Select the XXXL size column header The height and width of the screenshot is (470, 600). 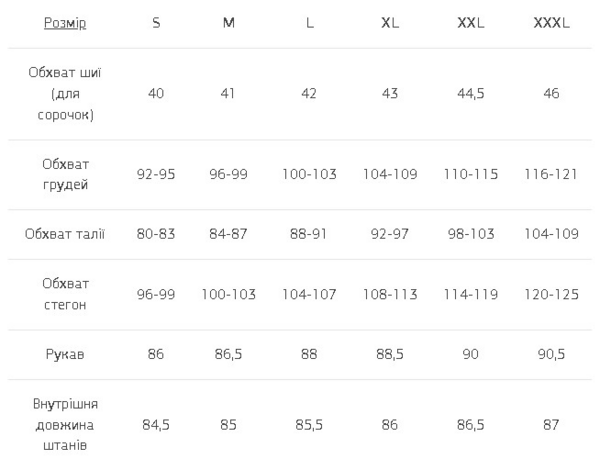click(550, 22)
